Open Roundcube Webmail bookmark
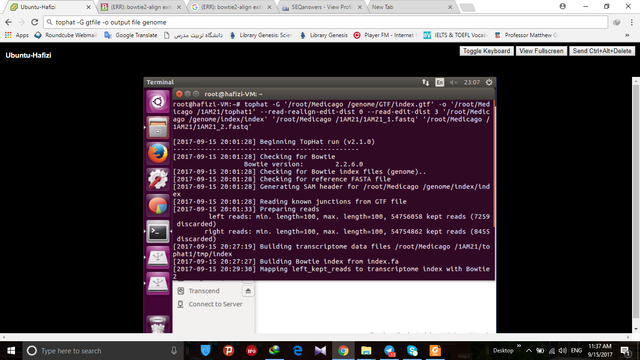Viewport: 640px width, 360px height. [66, 35]
